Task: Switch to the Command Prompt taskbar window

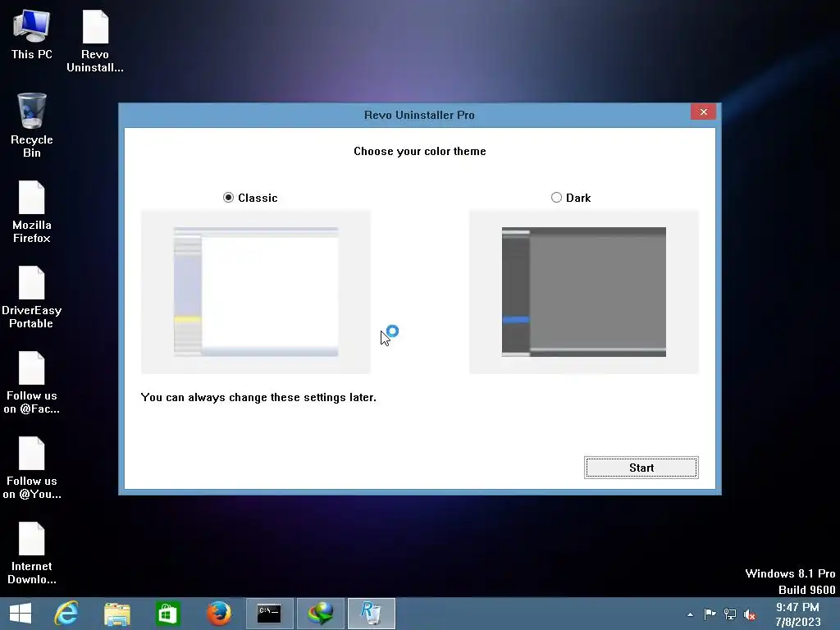Action: click(269, 614)
